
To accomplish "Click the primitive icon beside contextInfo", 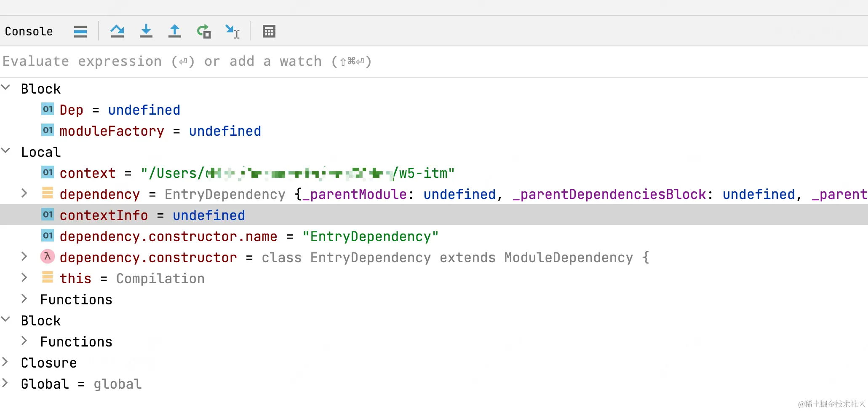I will click(48, 215).
